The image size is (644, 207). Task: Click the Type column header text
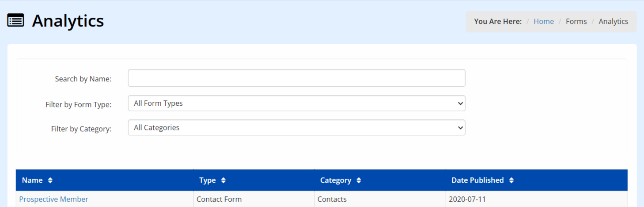click(208, 180)
